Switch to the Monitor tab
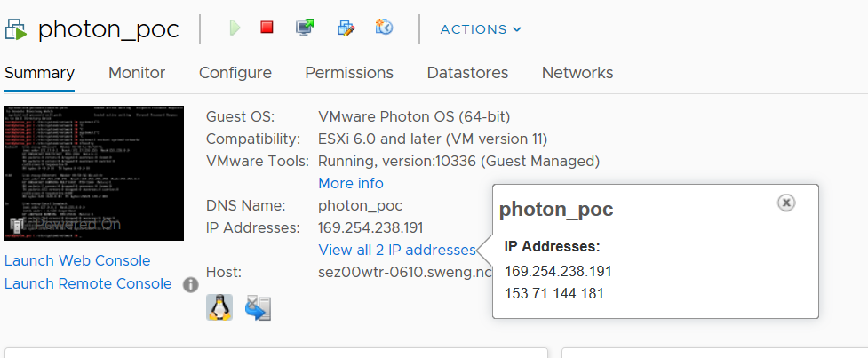The height and width of the screenshot is (358, 868). pos(137,73)
